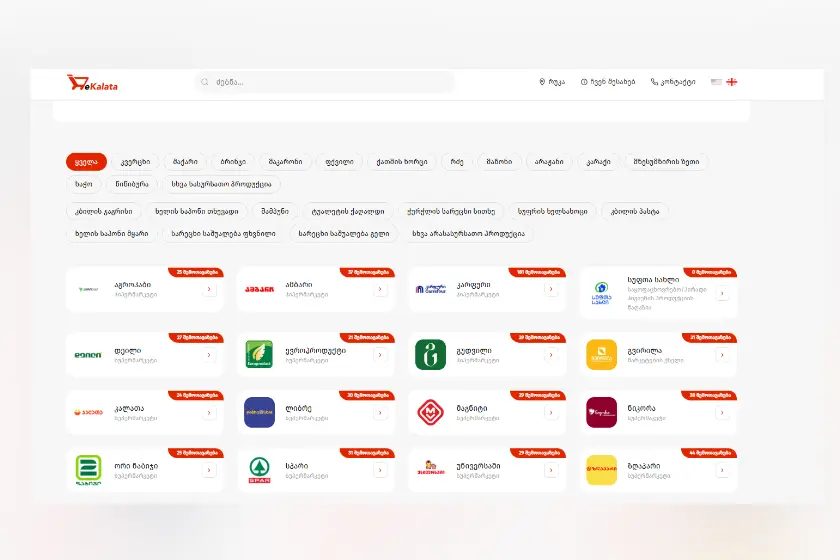Screen dimensions: 840x560
Task: Open კალათა with its arrow button
Action: pyautogui.click(x=209, y=413)
